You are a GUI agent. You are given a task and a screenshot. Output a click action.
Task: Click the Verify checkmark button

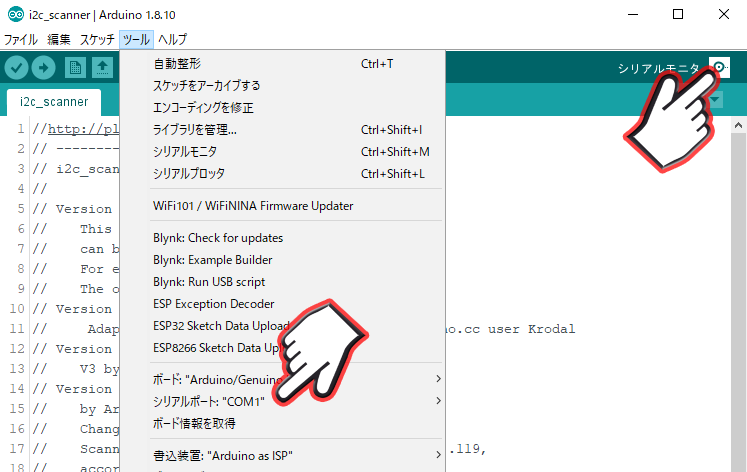click(16, 68)
